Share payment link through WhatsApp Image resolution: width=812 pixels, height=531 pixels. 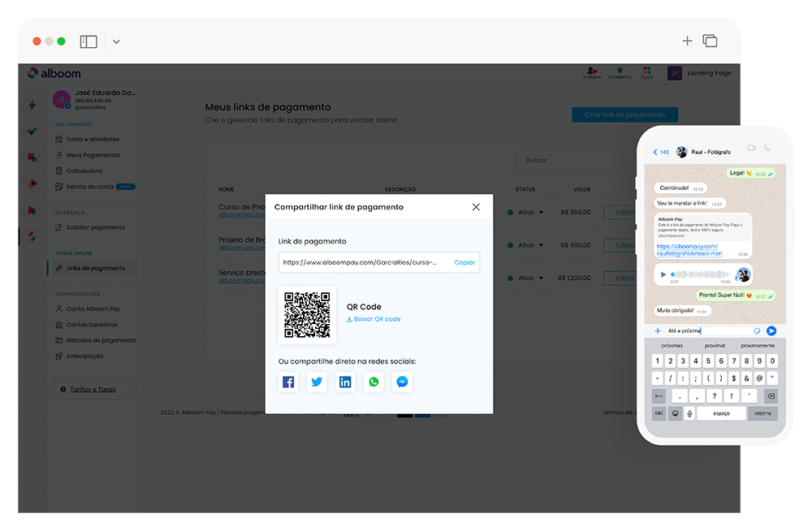pos(374,382)
